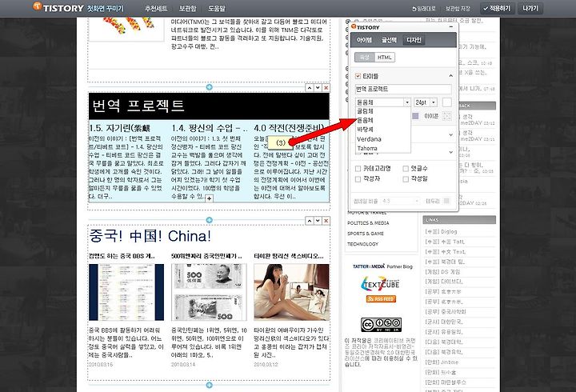
Task: Toggle the 타이틀 checkbox
Action: pos(358,76)
